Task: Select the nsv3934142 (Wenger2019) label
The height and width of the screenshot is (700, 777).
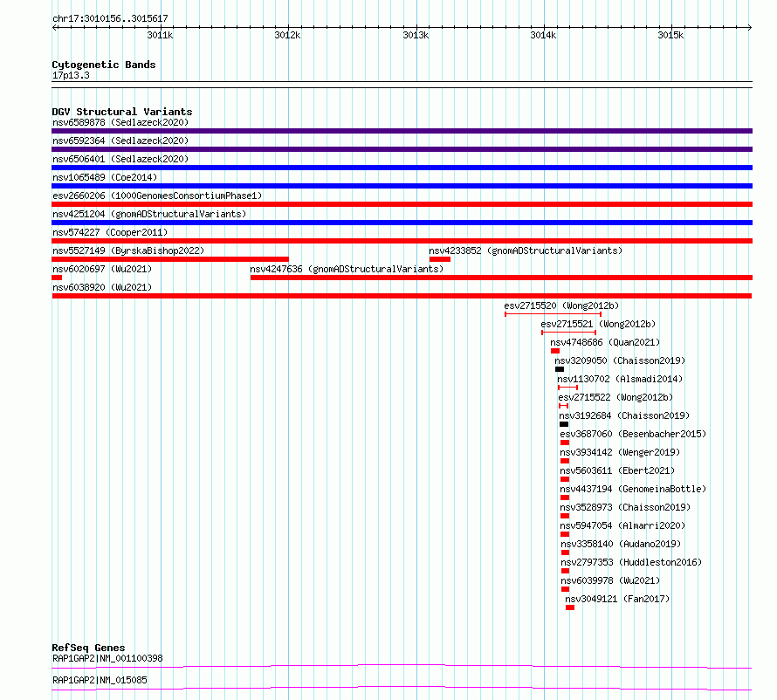Action: coord(620,452)
